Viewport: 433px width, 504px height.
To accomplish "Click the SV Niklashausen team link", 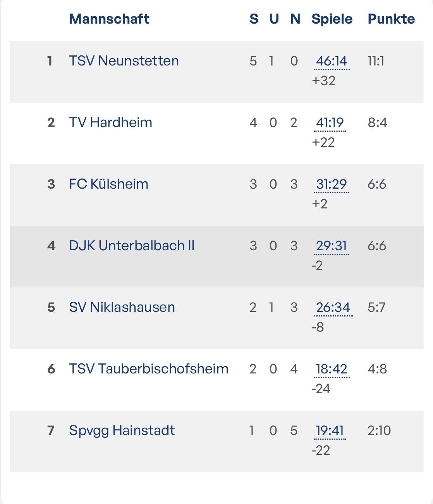I will 122,307.
